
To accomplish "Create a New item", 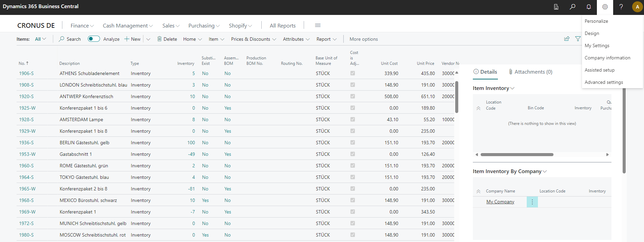I will [133, 39].
